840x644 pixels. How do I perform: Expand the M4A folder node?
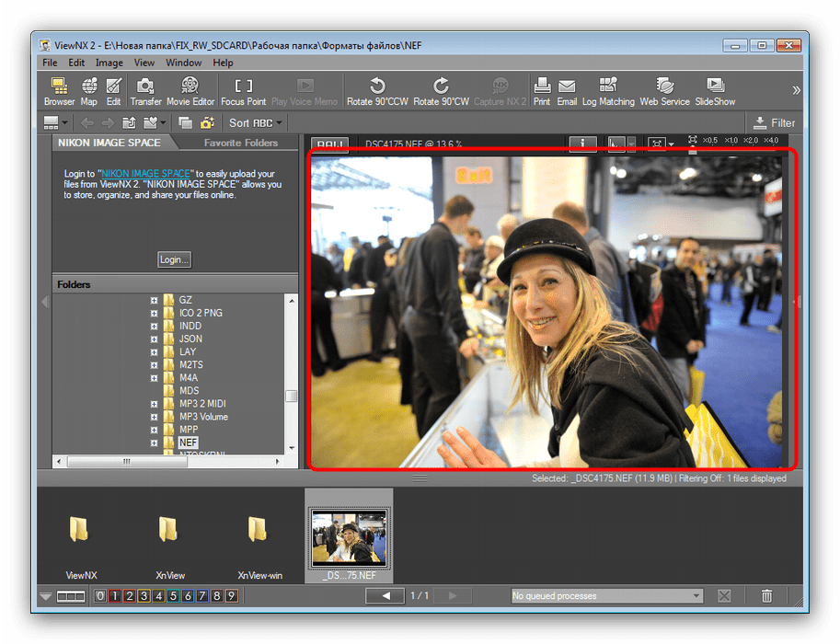tap(154, 378)
